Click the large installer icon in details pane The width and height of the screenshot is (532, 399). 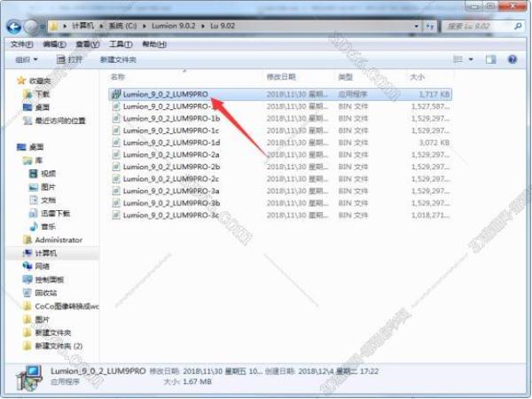coord(30,378)
